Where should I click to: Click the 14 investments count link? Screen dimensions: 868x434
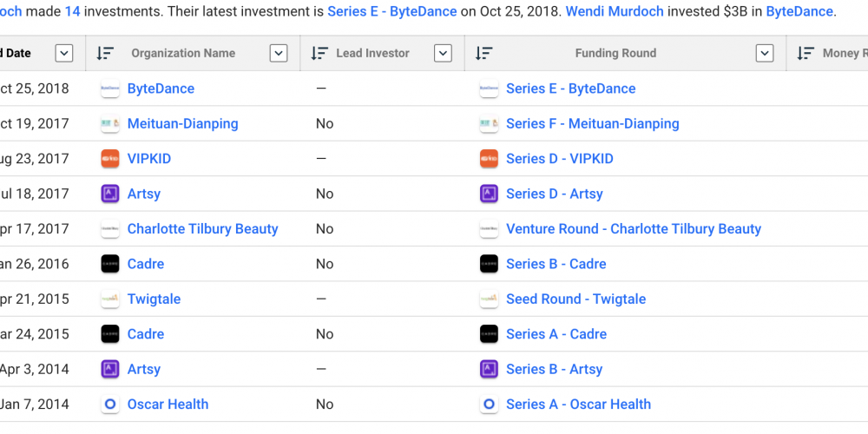[72, 11]
